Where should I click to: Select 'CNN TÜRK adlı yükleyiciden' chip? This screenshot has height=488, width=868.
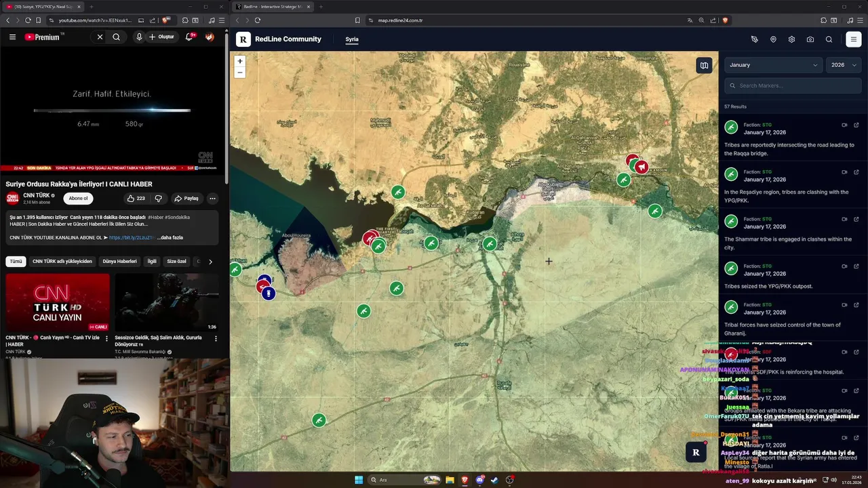click(x=62, y=261)
